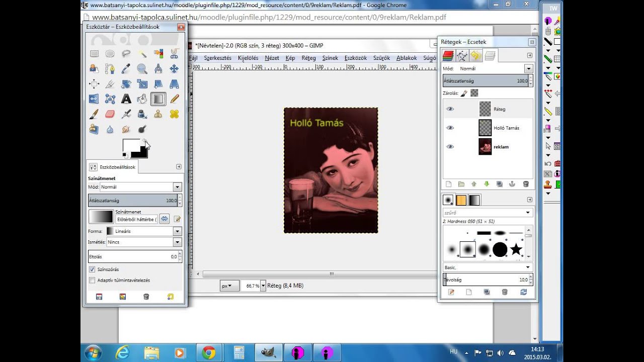Select the Zoom magnifier tool

pos(142,69)
